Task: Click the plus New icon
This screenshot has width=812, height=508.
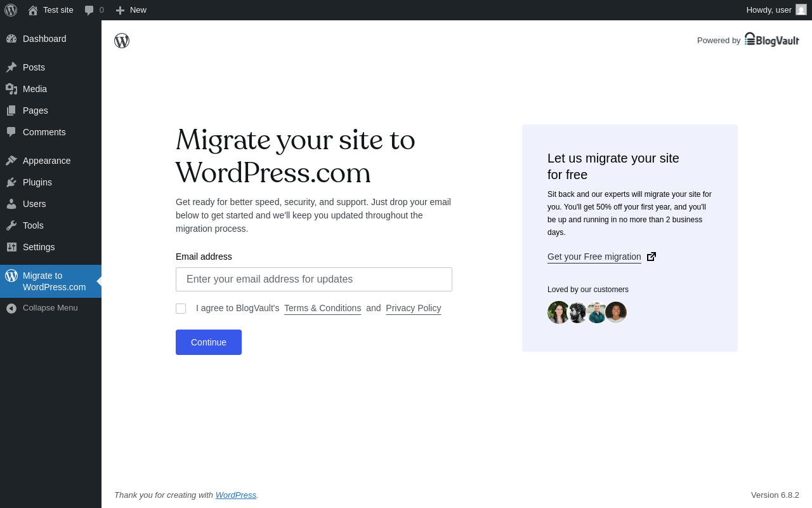Action: click(x=120, y=10)
